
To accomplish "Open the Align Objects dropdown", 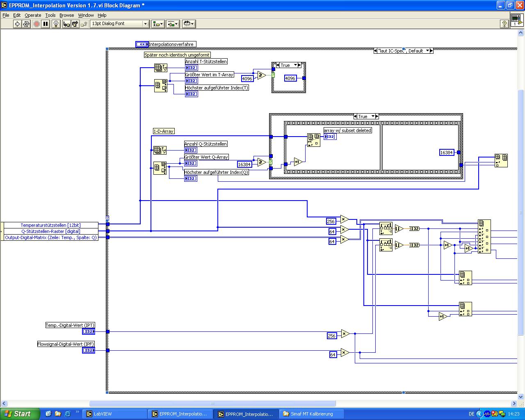I will pyautogui.click(x=158, y=24).
